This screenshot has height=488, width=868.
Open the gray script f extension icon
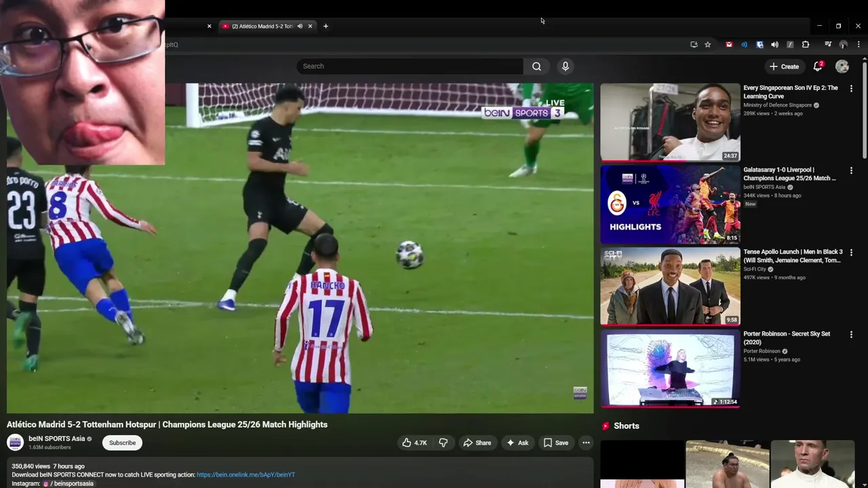pos(790,45)
